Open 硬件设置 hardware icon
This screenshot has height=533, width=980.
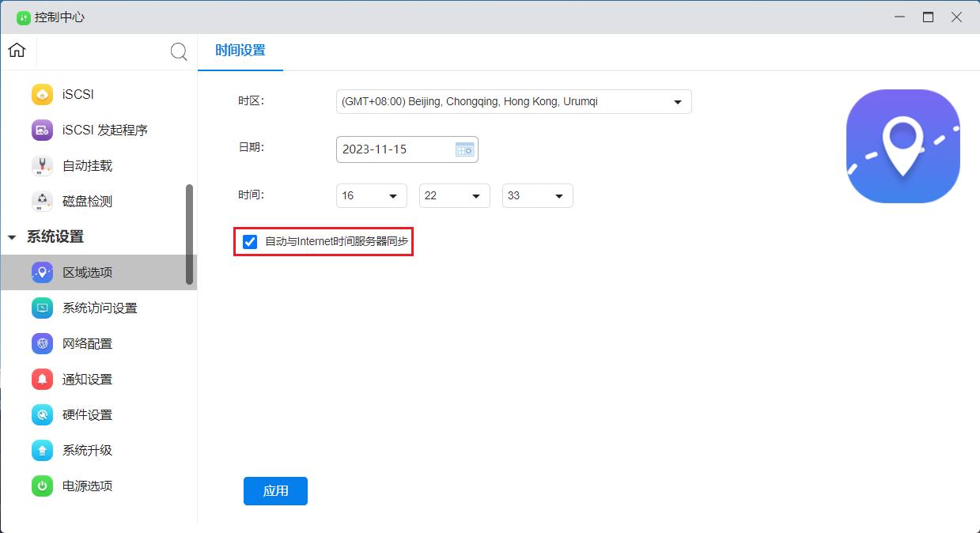click(x=42, y=414)
